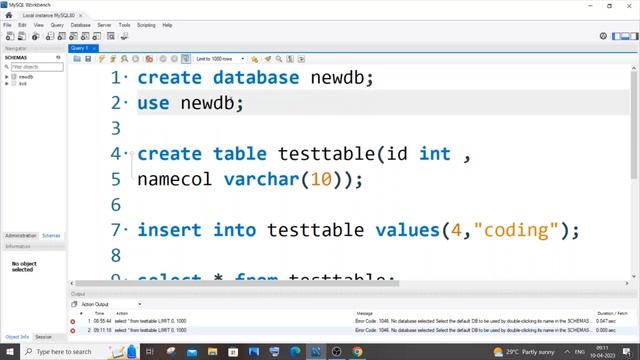Toggle the left sidebar panel visibility
The width and height of the screenshot is (640, 360).
coord(616,36)
